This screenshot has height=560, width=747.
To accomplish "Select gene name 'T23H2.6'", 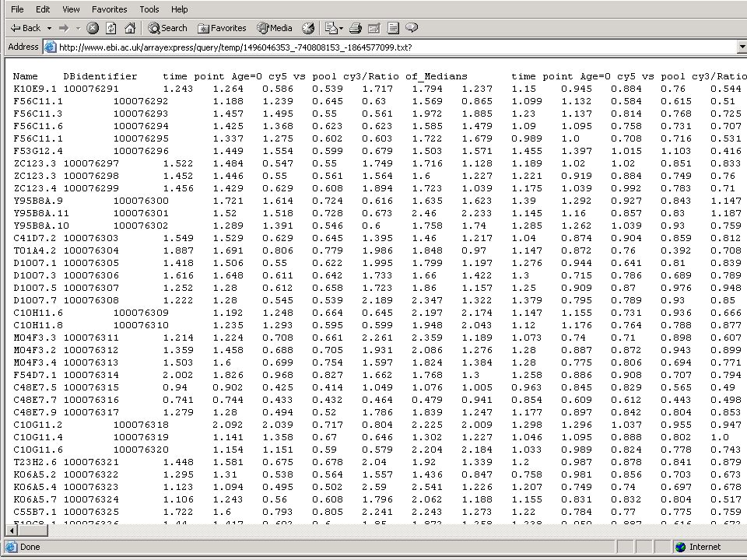I will pyautogui.click(x=35, y=462).
